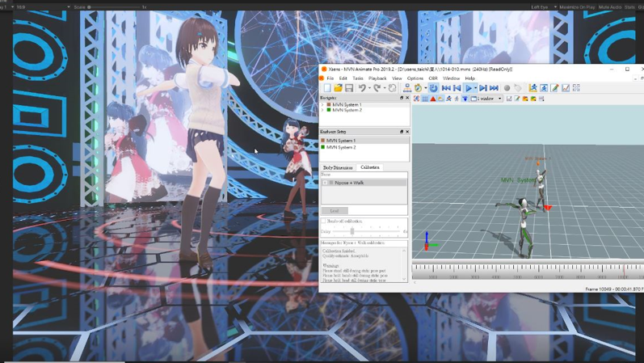This screenshot has height=363, width=644.
Task: Toggle the loop playback button
Action: pyautogui.click(x=433, y=88)
